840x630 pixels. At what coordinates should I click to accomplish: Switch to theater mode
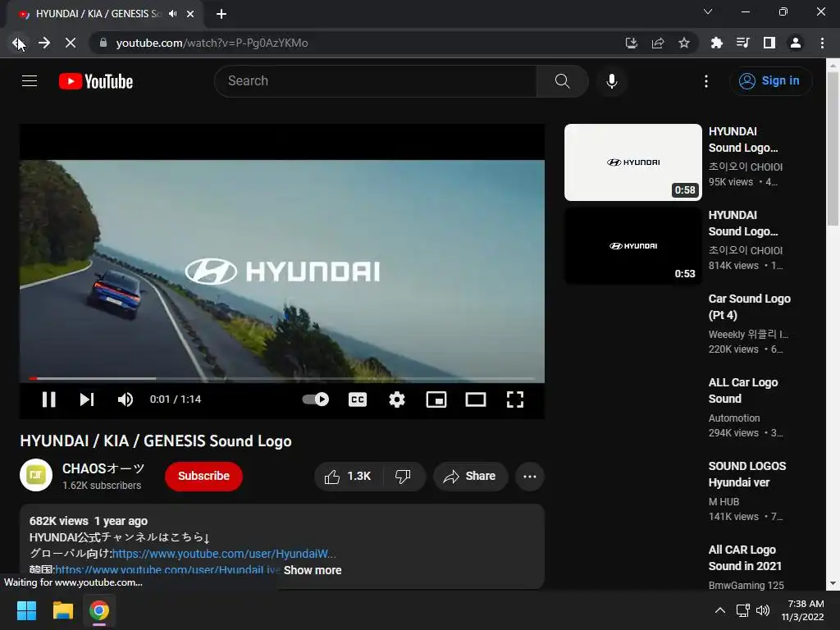click(476, 399)
